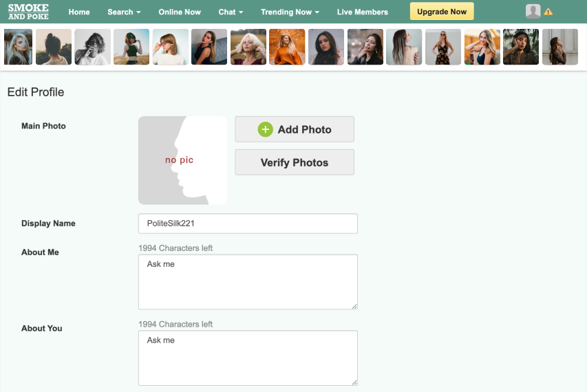Focus the Display Name field

click(x=248, y=224)
